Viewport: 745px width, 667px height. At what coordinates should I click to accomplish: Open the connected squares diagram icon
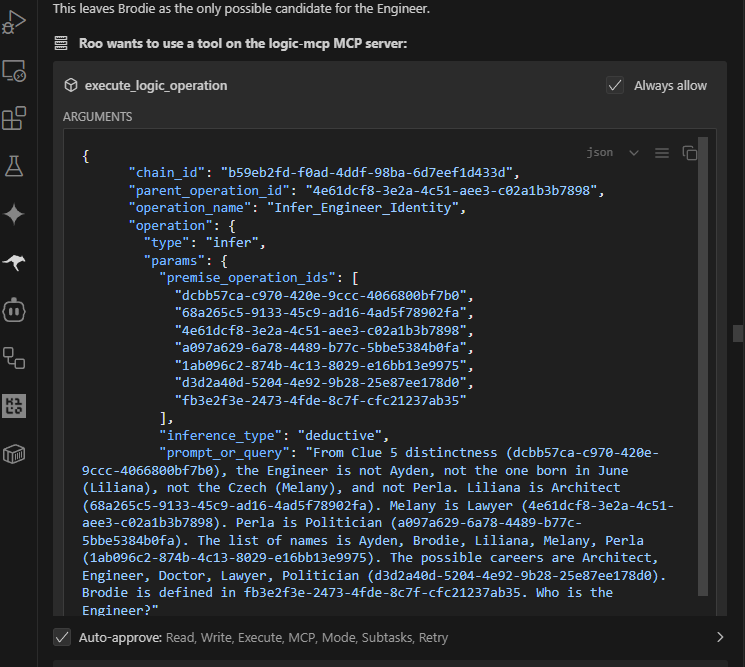[14, 358]
